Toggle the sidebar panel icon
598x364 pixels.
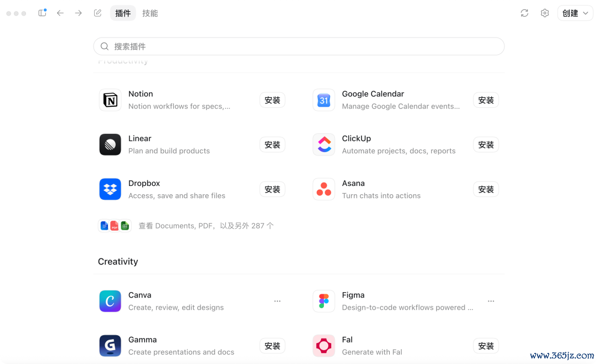[x=42, y=13]
